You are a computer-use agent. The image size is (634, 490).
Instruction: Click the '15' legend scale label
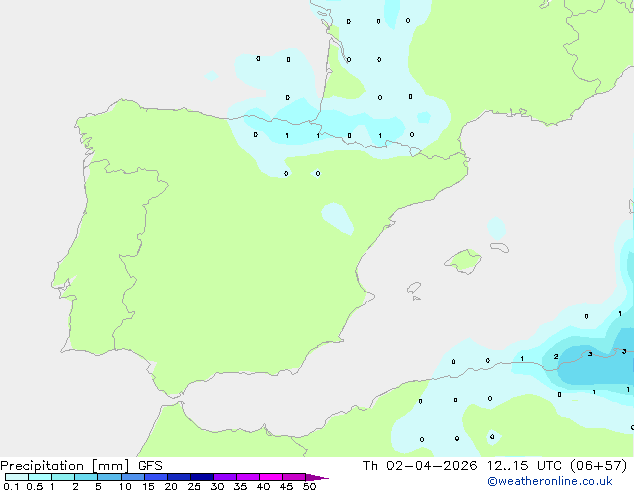[148, 486]
